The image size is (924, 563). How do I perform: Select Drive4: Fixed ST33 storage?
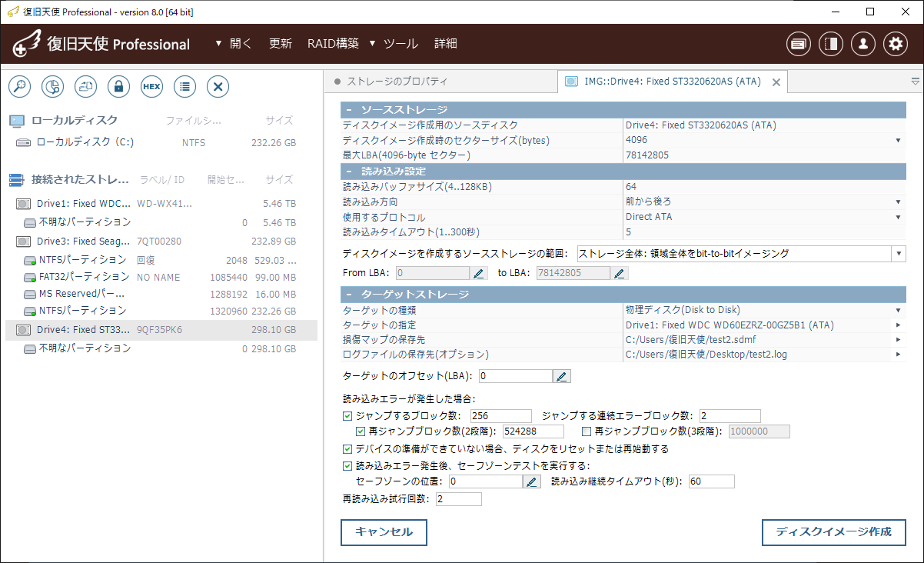[161, 330]
